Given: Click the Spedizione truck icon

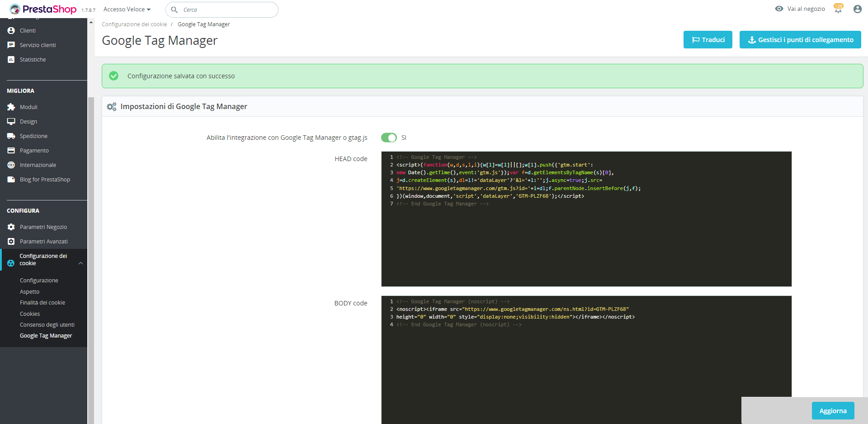Looking at the screenshot, I should click(11, 136).
